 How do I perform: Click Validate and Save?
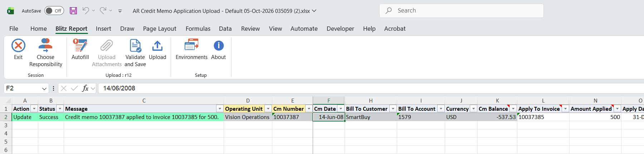click(x=135, y=53)
